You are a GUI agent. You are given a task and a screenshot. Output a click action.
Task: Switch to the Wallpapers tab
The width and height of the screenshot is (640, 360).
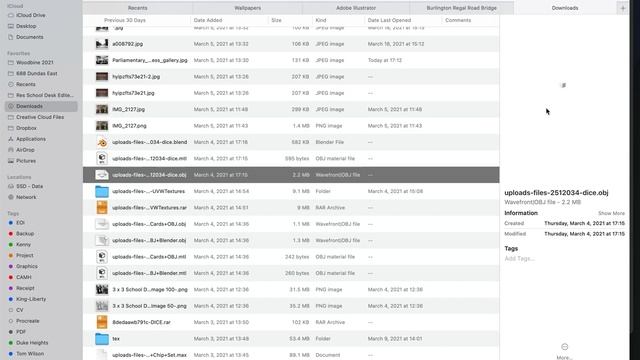tap(247, 8)
